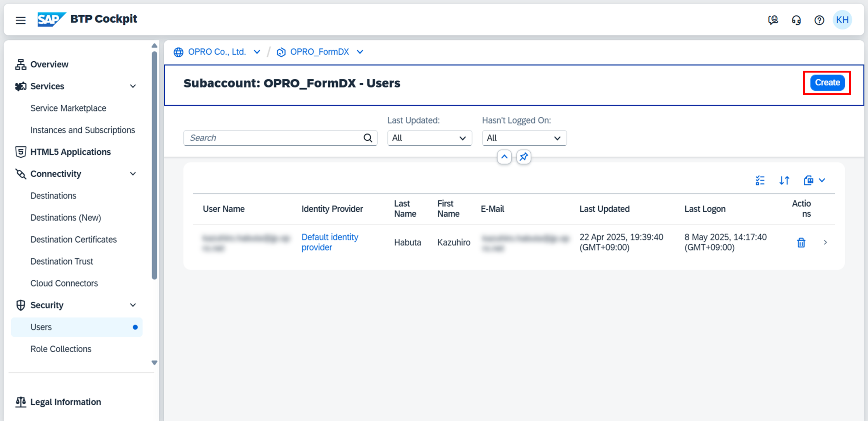Collapse the Security section in sidebar
Viewport: 868px width, 421px height.
pyautogui.click(x=133, y=305)
